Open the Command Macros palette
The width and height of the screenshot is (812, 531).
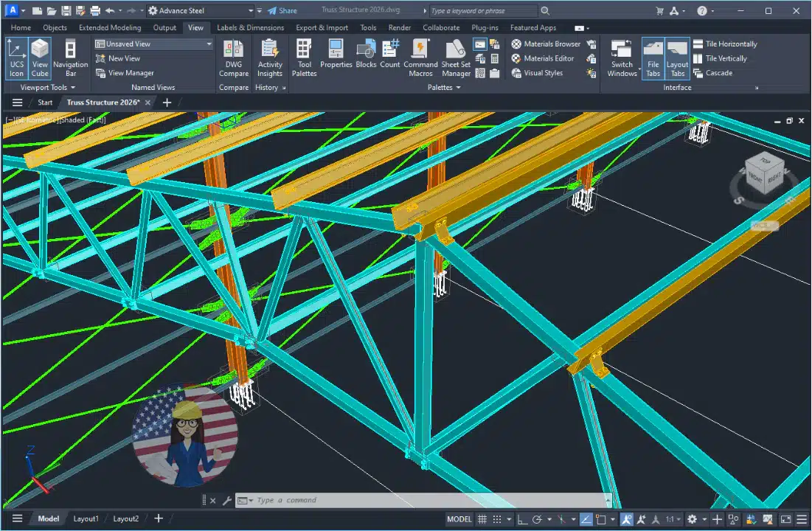tap(420, 58)
